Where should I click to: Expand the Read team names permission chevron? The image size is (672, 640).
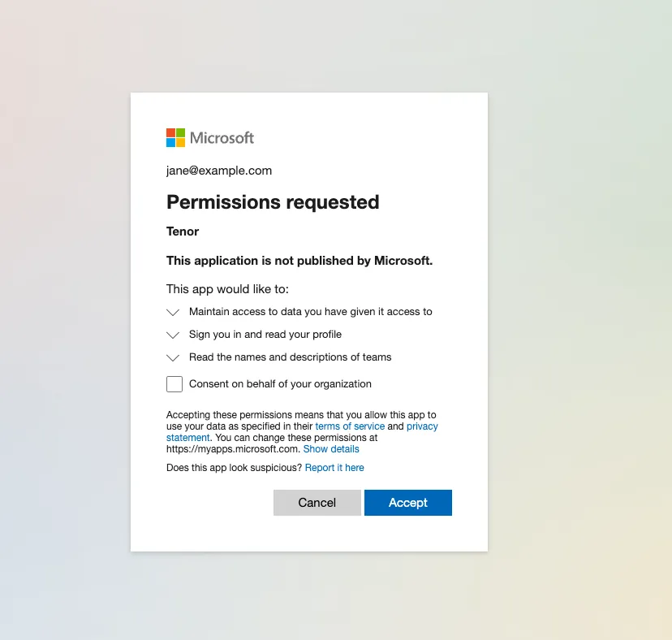pyautogui.click(x=173, y=357)
